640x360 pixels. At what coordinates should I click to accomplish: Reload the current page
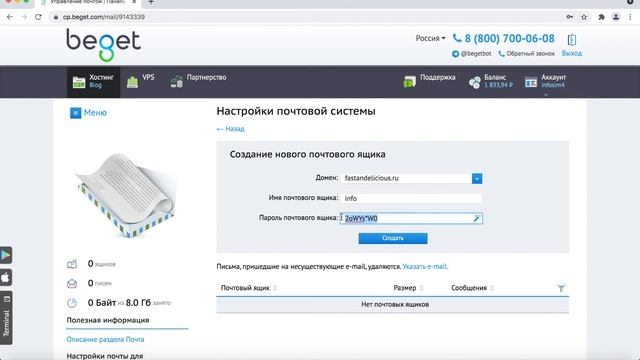click(38, 17)
